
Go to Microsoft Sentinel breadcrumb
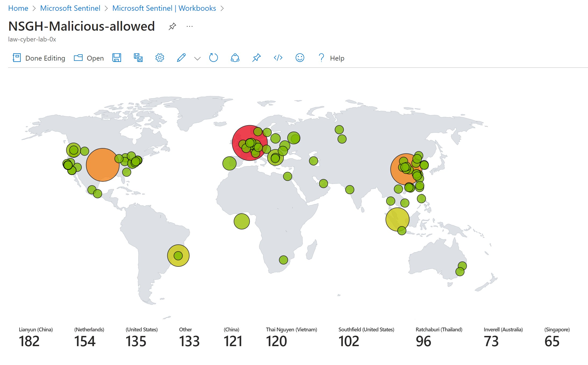tap(70, 8)
